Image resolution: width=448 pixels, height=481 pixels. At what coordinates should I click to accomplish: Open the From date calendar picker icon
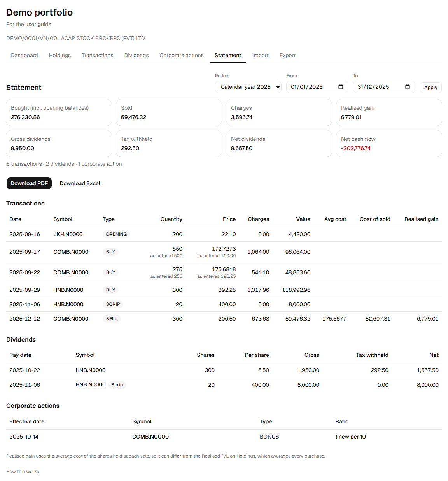[341, 87]
